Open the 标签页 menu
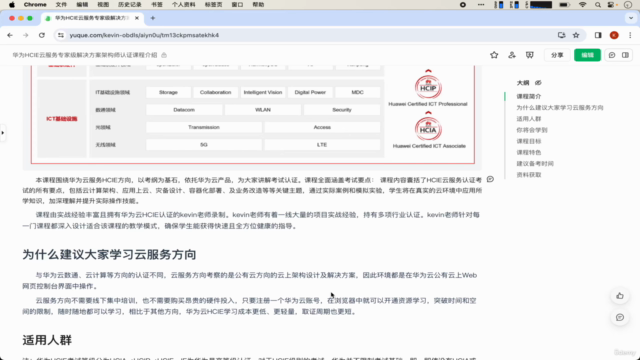 [213, 4]
